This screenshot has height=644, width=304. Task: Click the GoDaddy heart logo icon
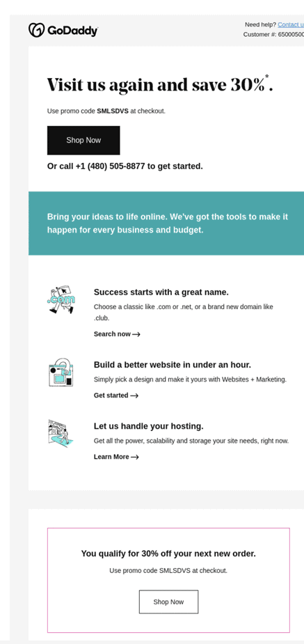coord(35,30)
